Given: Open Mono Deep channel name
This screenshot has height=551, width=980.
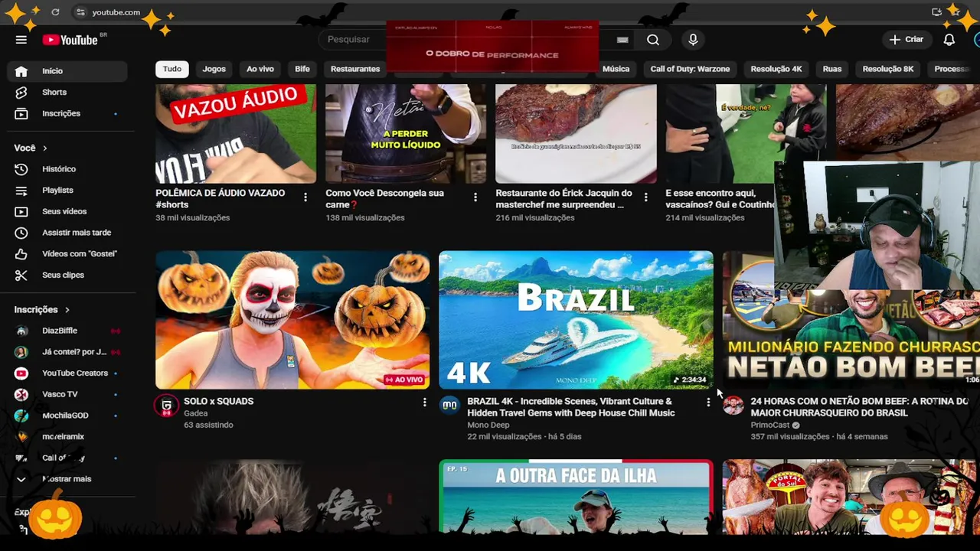Looking at the screenshot, I should tap(488, 425).
